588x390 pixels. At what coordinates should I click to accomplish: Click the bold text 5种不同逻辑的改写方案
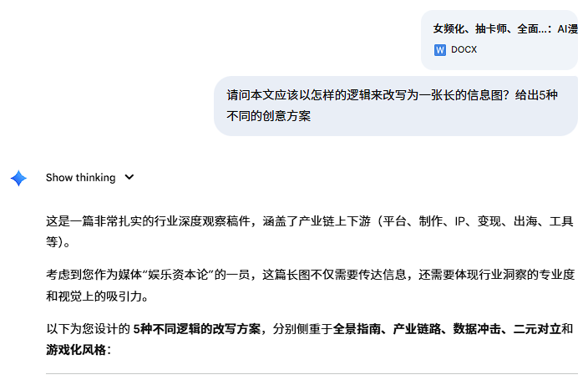pos(196,328)
